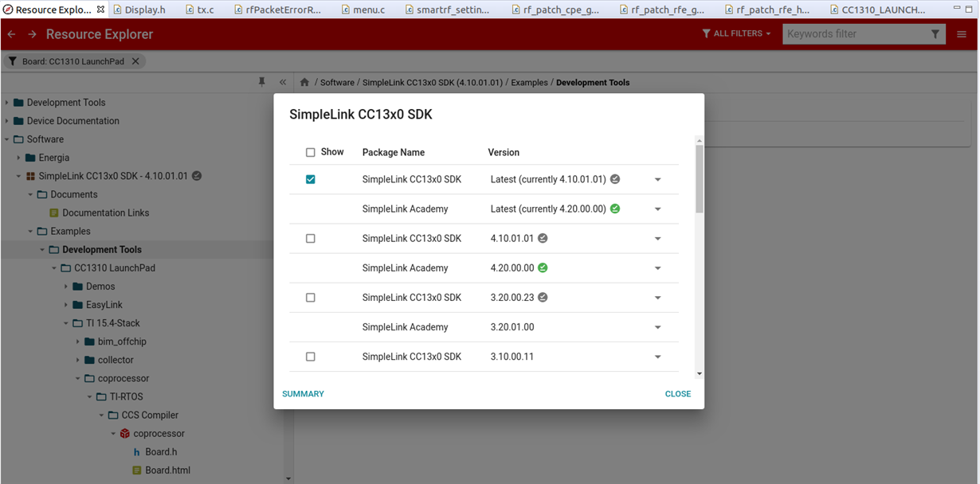
Task: Click green badge next to Academy version 4.20.00.00
Action: pyautogui.click(x=543, y=267)
